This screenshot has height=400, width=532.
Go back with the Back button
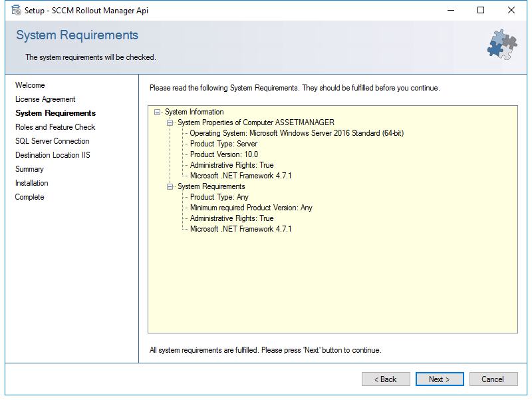[x=386, y=379]
